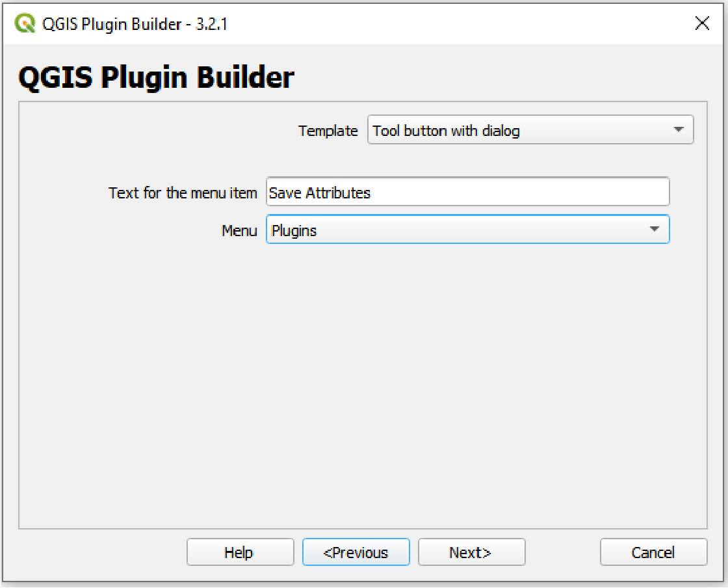Click the 'Save Attributes' text in field
Viewport: 728px width, 588px height.
click(x=320, y=193)
